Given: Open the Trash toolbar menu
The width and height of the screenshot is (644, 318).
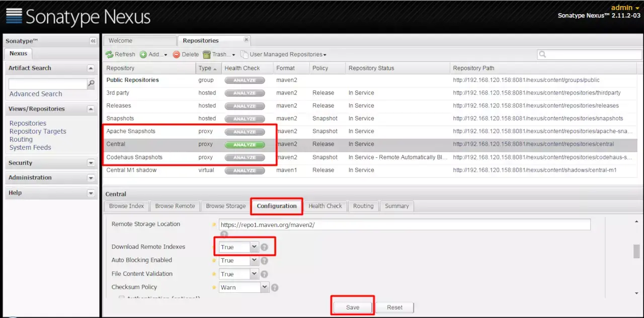Looking at the screenshot, I should point(219,54).
